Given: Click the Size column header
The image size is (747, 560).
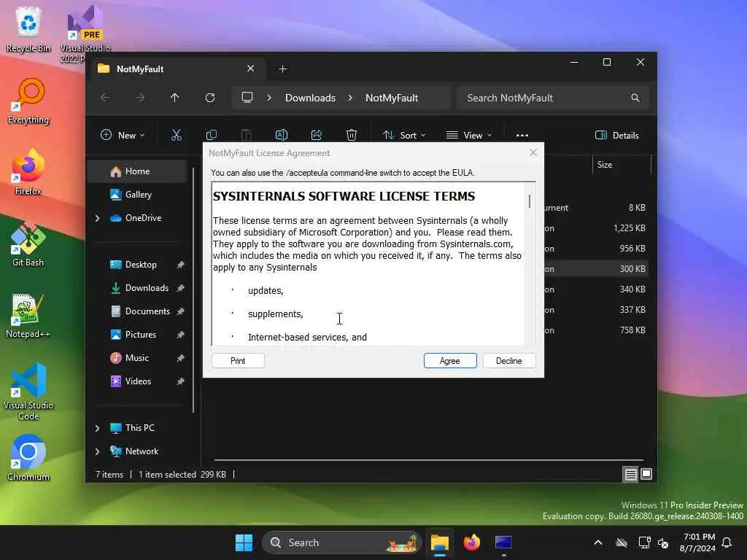Looking at the screenshot, I should coord(622,165).
